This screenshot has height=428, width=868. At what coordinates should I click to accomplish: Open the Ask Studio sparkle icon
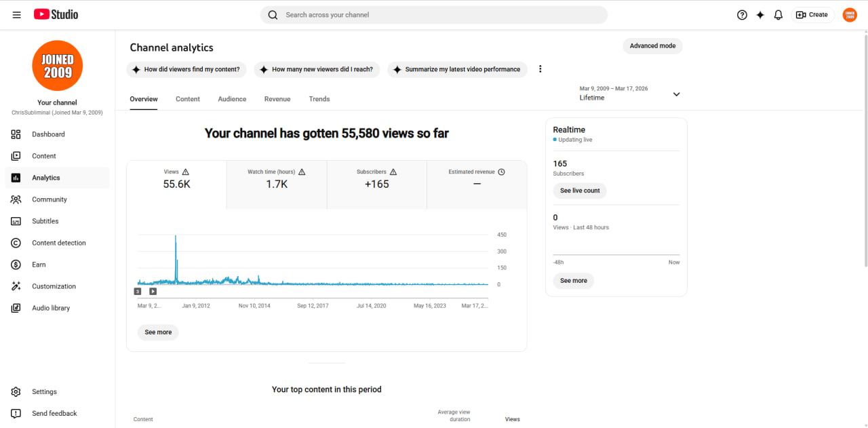760,14
